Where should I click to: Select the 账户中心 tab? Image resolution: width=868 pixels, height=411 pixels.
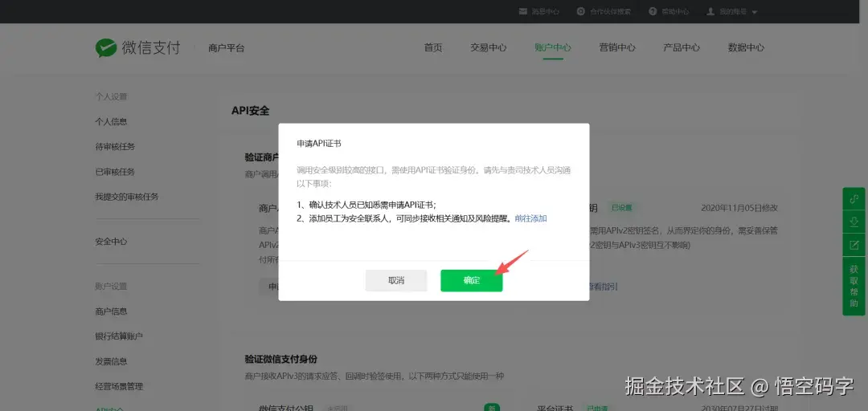553,47
